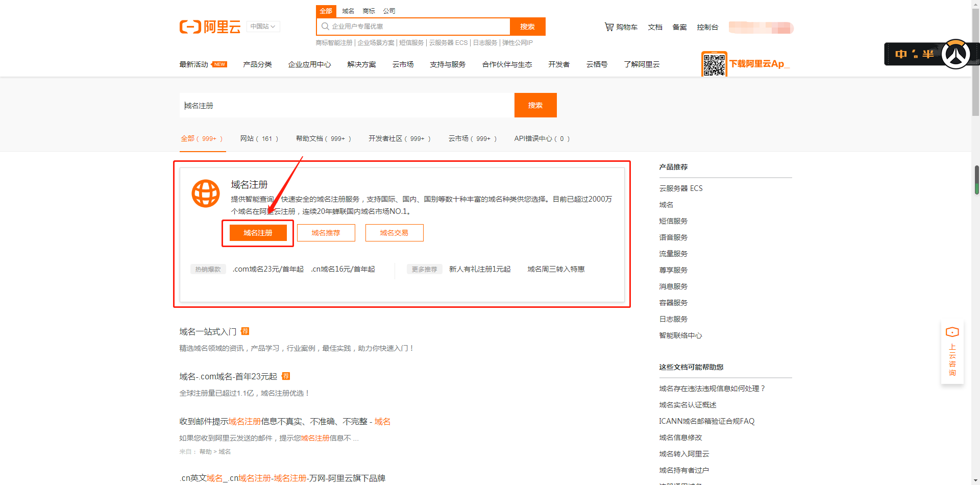The height and width of the screenshot is (485, 980).
Task: Open the 文档 link in header
Action: pos(655,27)
